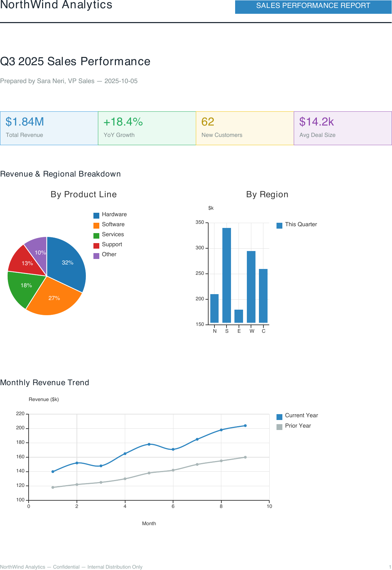Click the Prior Year legend swatch
The height and width of the screenshot is (570, 392).
tap(280, 427)
